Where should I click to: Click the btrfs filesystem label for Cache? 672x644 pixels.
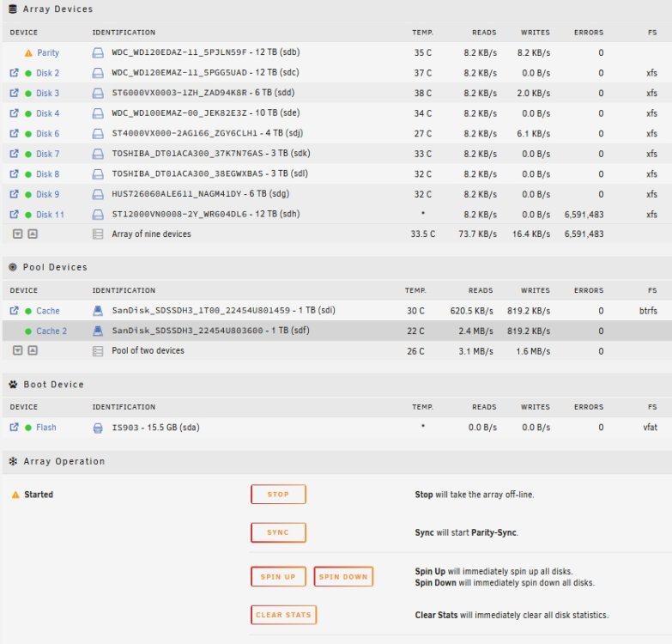click(x=648, y=311)
